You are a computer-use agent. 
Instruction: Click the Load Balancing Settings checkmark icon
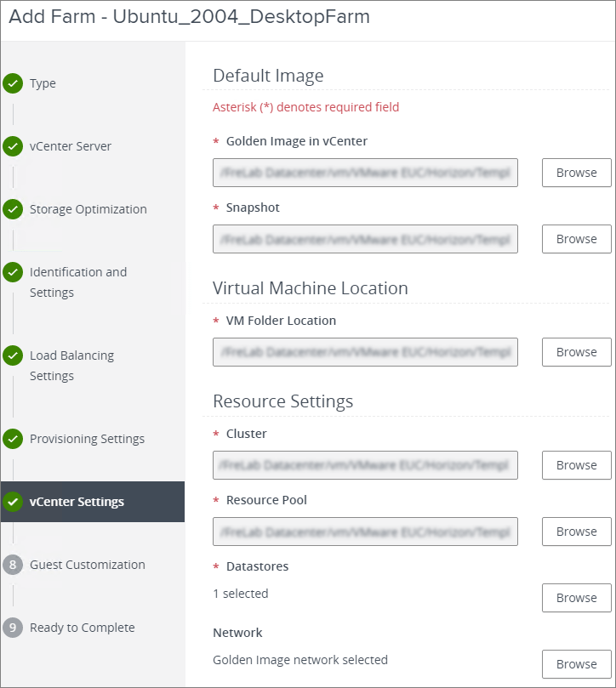point(13,355)
